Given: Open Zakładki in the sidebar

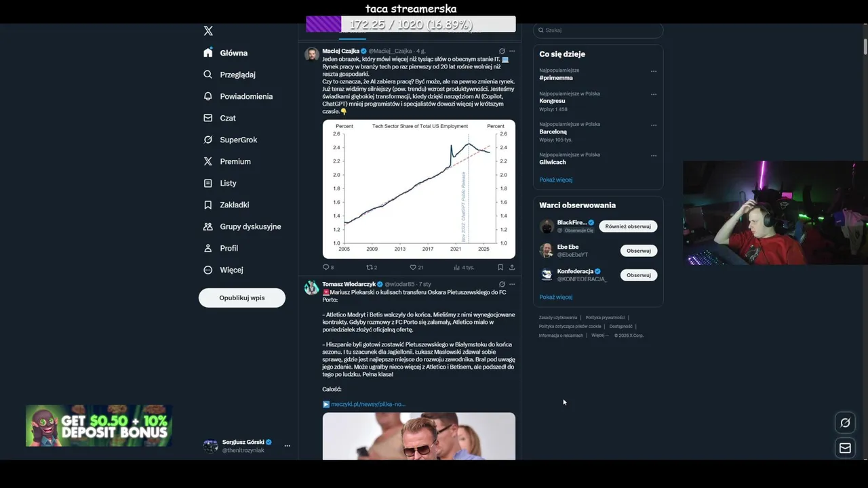Looking at the screenshot, I should pos(226,205).
